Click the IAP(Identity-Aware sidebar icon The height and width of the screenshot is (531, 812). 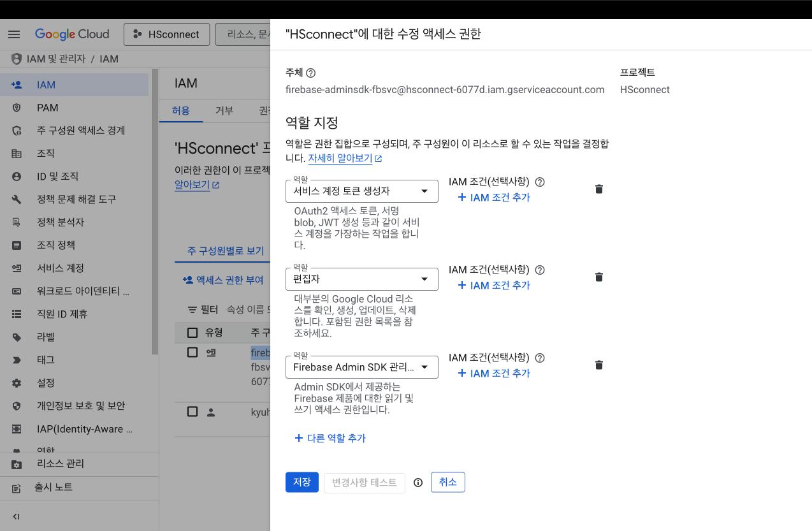[x=17, y=429]
